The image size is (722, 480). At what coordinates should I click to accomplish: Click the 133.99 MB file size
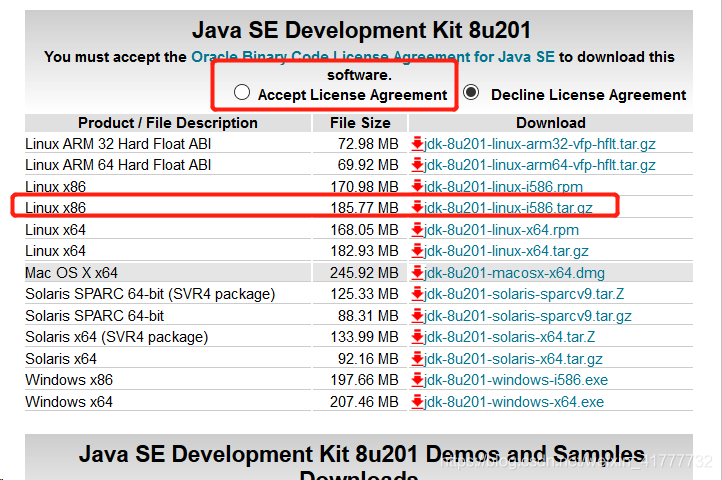[364, 337]
